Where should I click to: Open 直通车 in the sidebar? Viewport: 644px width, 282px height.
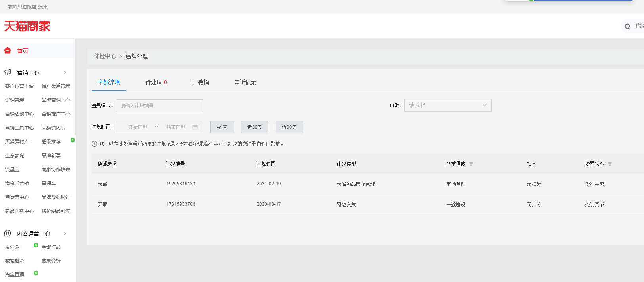tap(49, 183)
